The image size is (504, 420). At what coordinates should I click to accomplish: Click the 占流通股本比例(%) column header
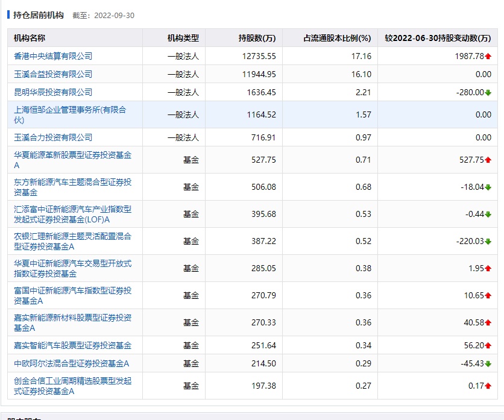337,38
